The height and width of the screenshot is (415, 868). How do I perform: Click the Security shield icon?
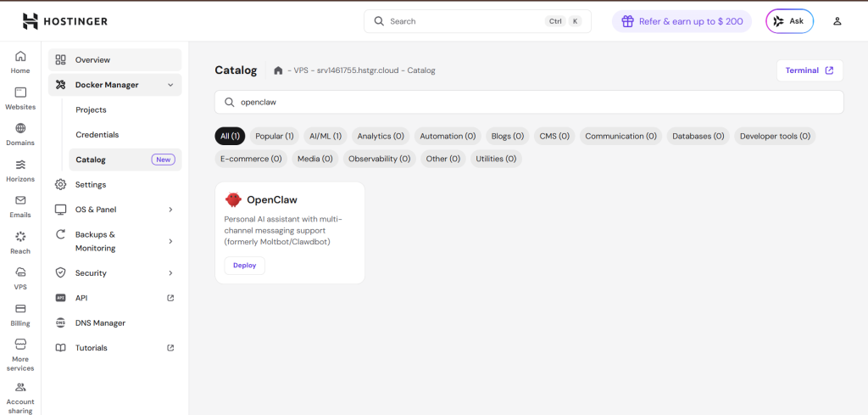[x=61, y=272]
